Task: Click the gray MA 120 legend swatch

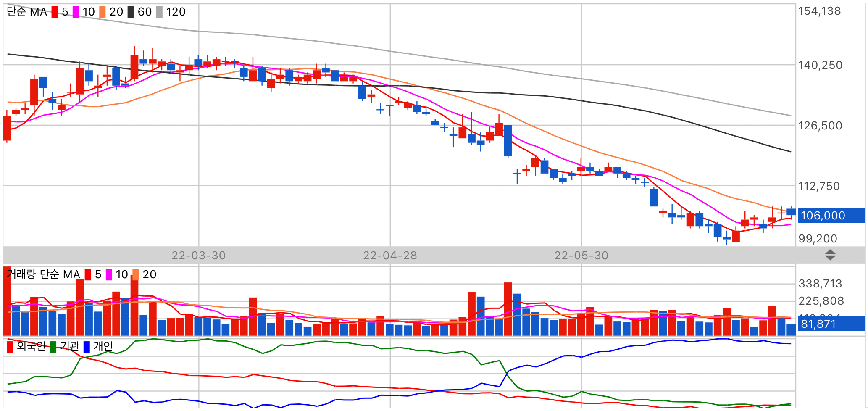Action: [159, 12]
